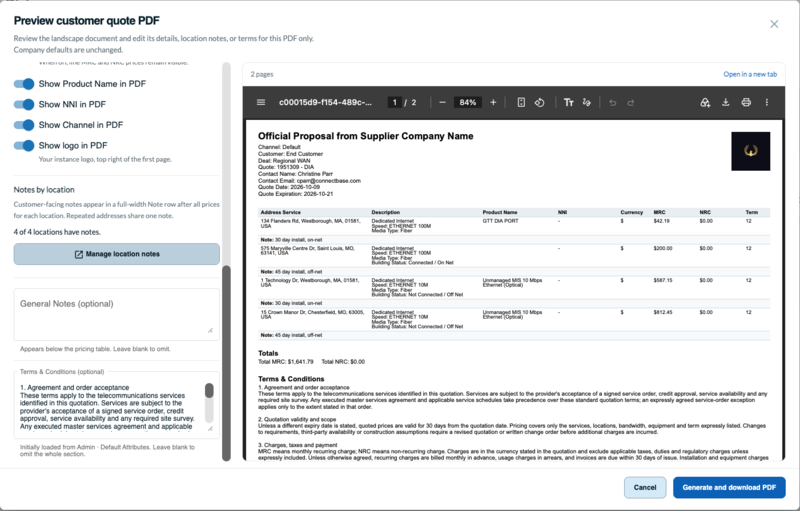Viewport: 800px width, 511px height.
Task: Click '134 Flanders Rd, Westborough' address cell
Action: [311, 223]
